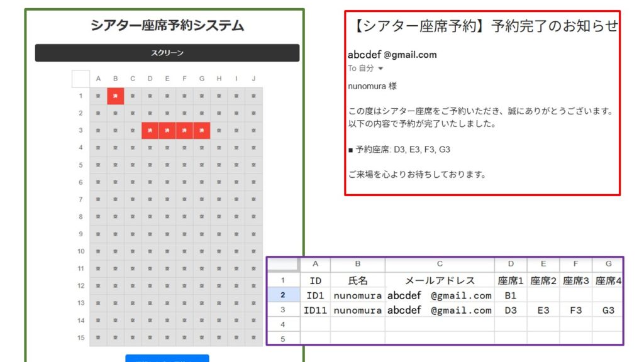The height and width of the screenshot is (362, 644).
Task: Expand recipient details arrow next to To 自分
Action: pos(380,69)
